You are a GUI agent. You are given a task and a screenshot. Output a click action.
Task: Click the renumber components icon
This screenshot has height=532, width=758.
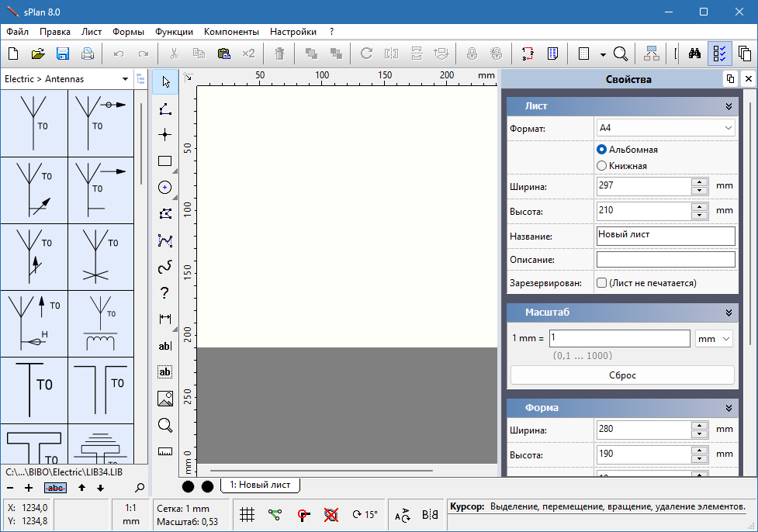coord(528,54)
